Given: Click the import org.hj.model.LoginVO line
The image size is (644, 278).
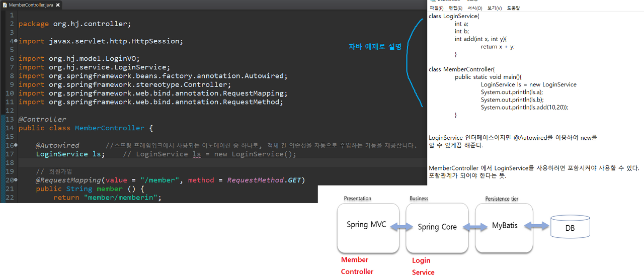Looking at the screenshot, I should click(x=79, y=58).
